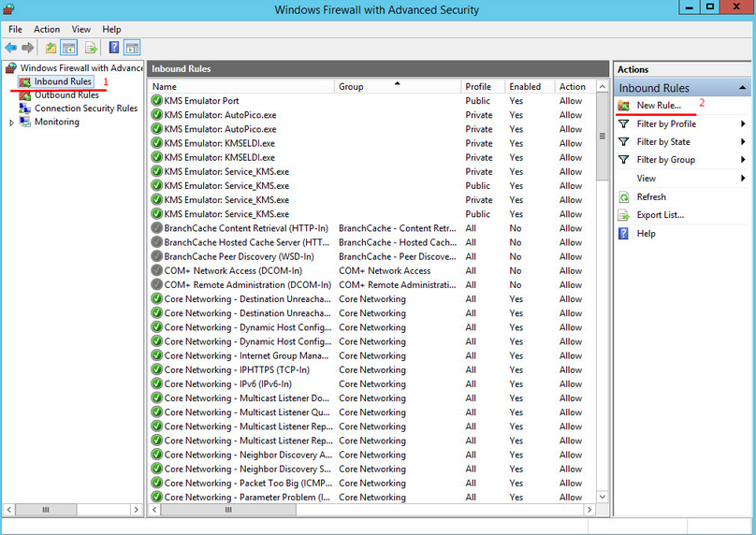Viewport: 756px width, 535px height.
Task: Click the New Rule icon in Actions
Action: (x=623, y=105)
